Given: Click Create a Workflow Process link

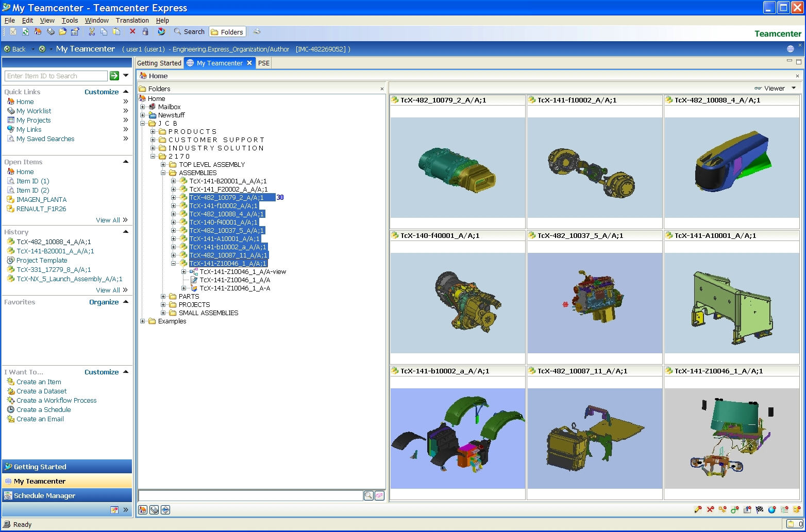Looking at the screenshot, I should pos(56,400).
